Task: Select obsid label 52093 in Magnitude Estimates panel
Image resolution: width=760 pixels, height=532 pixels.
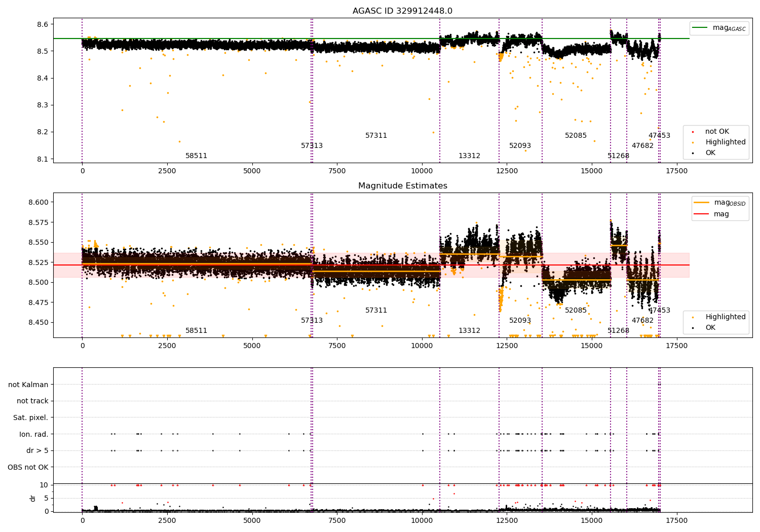Action: pos(520,320)
